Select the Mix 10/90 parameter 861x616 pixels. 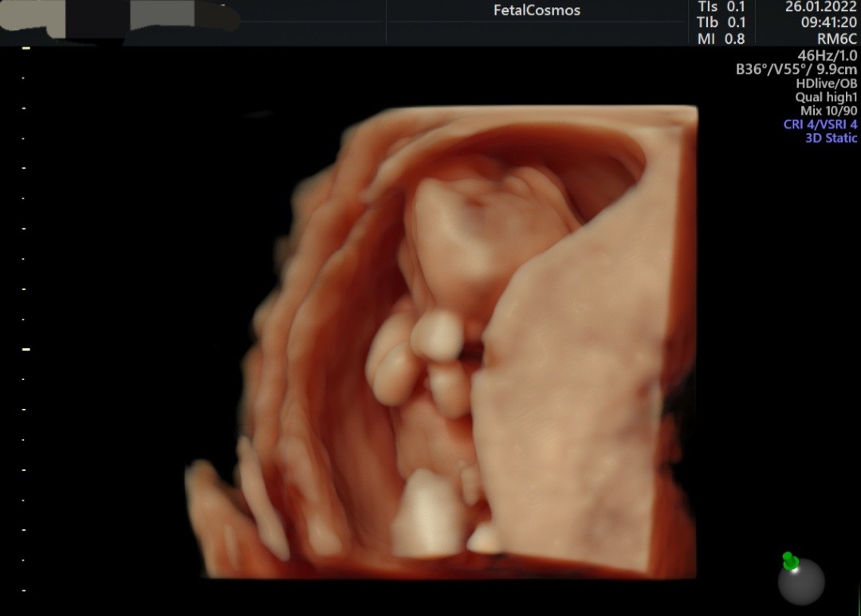828,111
